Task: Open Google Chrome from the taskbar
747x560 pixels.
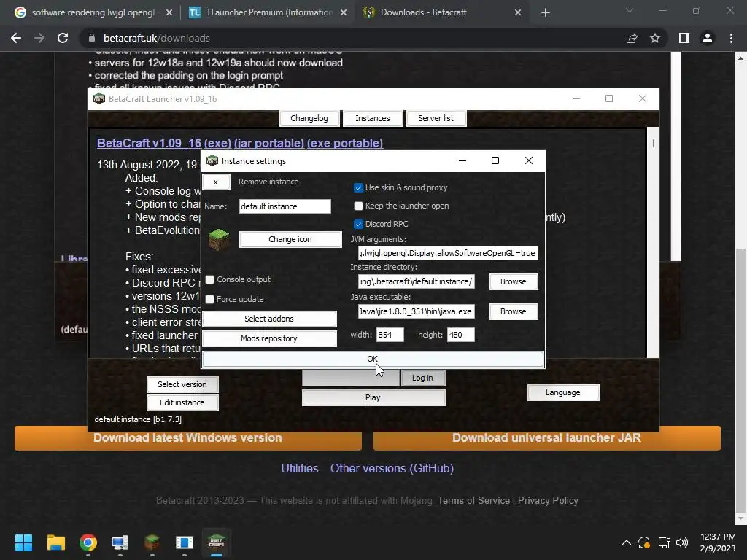Action: 88,542
